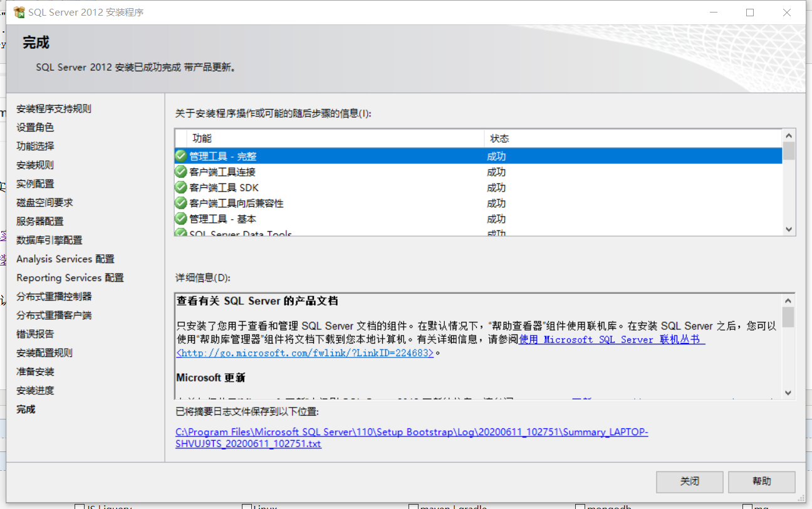Viewport: 812px width, 509px height.
Task: Click the 安装程序支持规则 step
Action: click(x=54, y=108)
